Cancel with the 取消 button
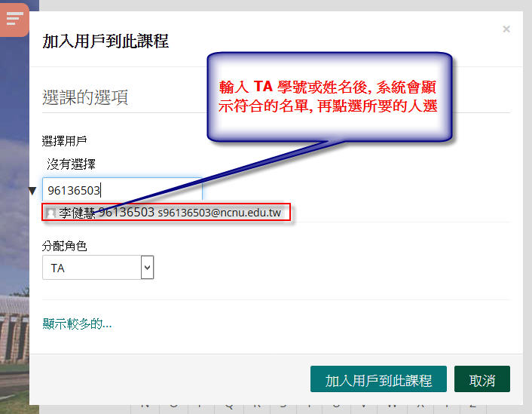532x414 pixels. click(x=482, y=379)
